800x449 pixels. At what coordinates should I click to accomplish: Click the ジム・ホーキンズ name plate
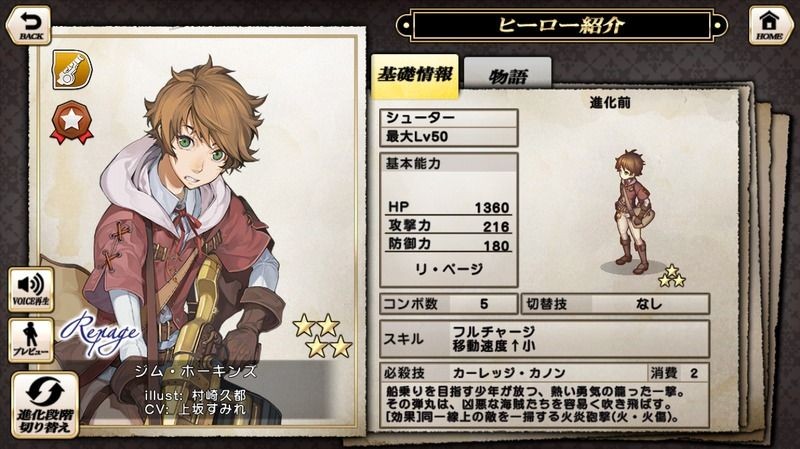pos(196,371)
